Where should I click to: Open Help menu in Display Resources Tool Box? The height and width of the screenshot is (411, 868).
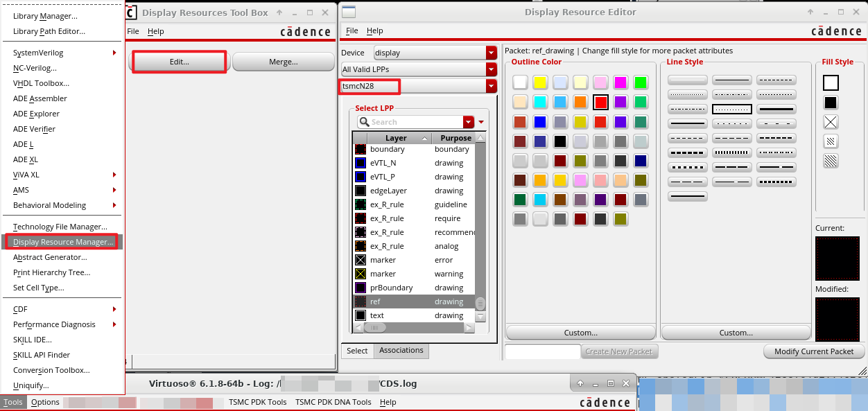156,31
